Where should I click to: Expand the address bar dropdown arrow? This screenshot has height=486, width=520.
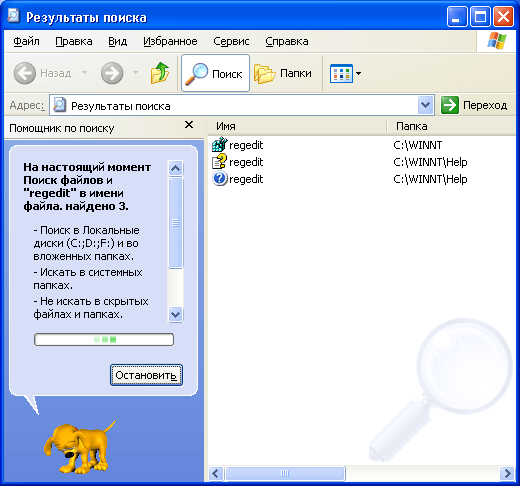tap(425, 105)
